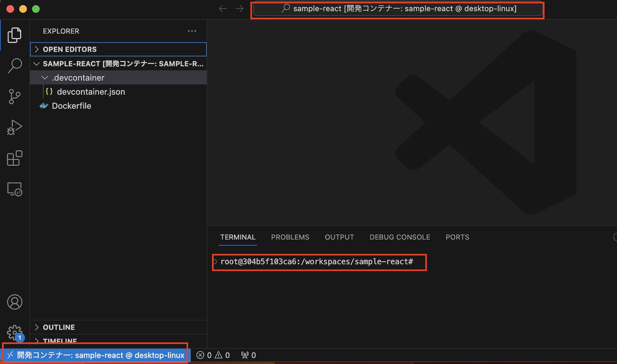
Task: Expand the OUTLINE section
Action: tap(118, 327)
